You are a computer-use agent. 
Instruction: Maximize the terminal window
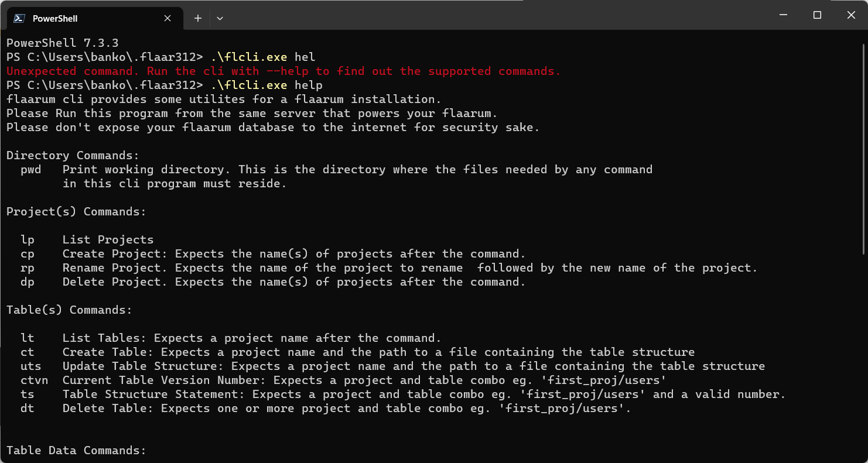coord(817,15)
